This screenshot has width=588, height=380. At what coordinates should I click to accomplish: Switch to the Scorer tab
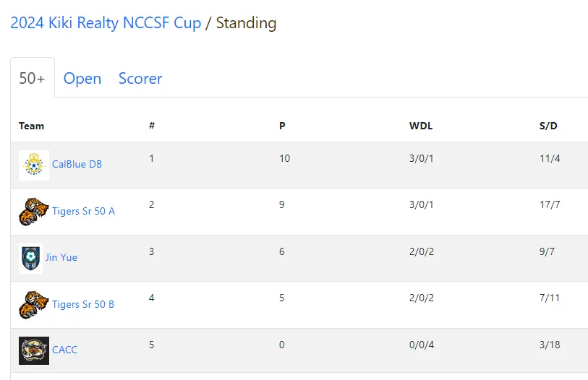tap(140, 78)
